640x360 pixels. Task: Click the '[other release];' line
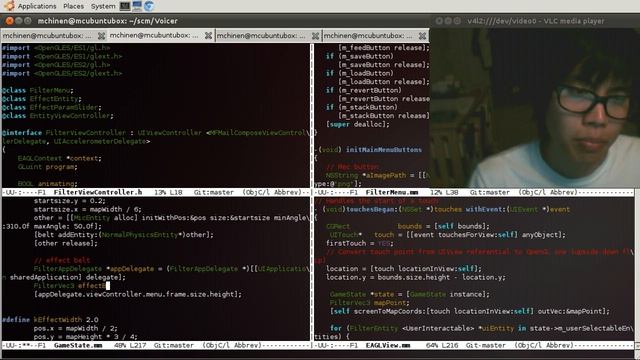point(66,243)
